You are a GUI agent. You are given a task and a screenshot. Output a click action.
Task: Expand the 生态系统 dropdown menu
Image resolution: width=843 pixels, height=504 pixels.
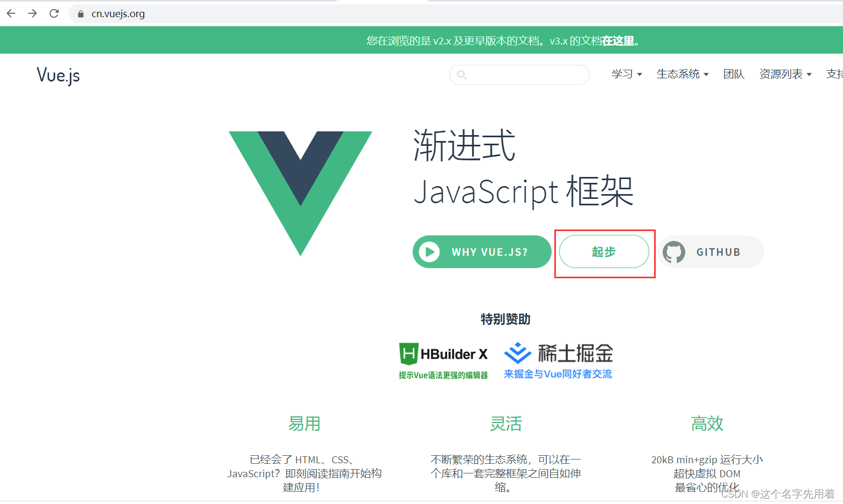tap(683, 74)
